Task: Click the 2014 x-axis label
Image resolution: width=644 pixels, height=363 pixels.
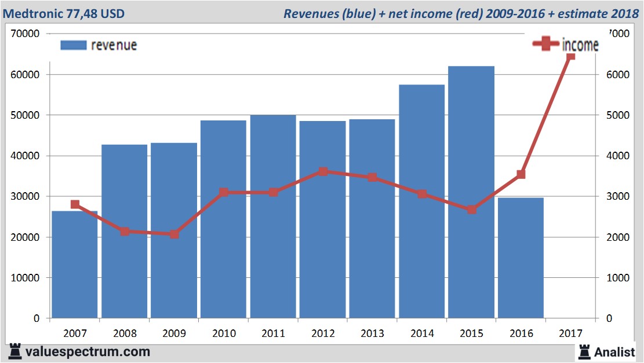Action: coord(422,333)
